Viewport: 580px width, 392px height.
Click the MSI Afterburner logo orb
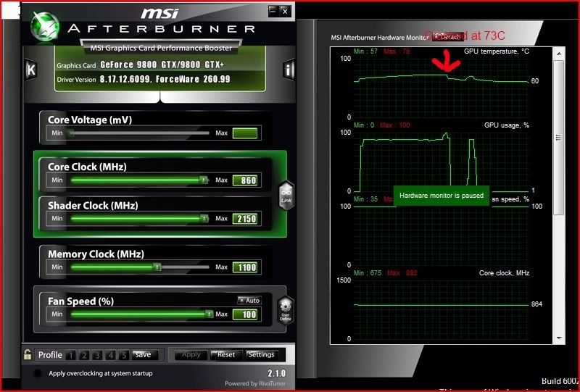45,26
